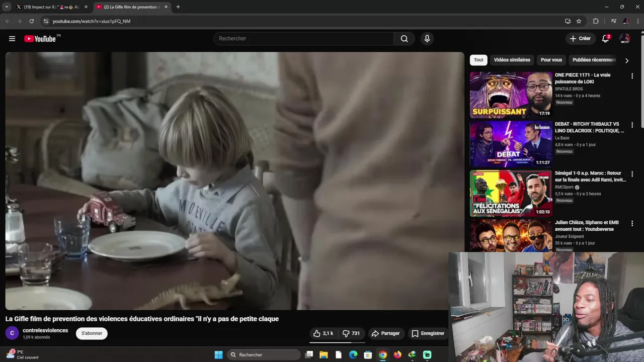644x362 pixels.
Task: Bookmark this page with the star
Action: 579,21
